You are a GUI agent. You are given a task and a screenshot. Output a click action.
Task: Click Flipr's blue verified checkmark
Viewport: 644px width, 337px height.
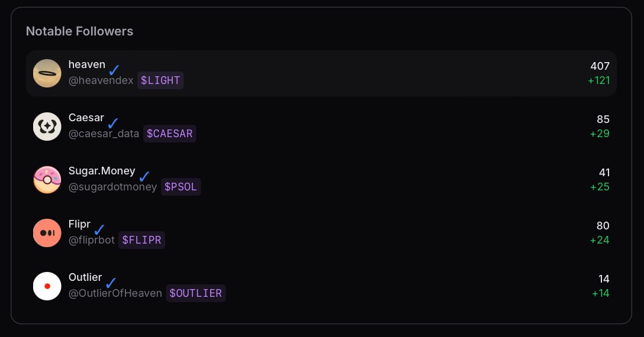pyautogui.click(x=99, y=229)
